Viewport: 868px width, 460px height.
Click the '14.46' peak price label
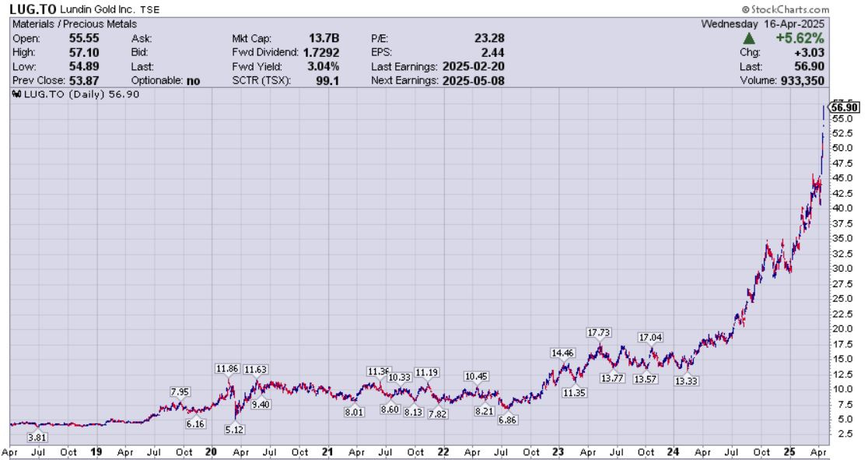pos(563,353)
